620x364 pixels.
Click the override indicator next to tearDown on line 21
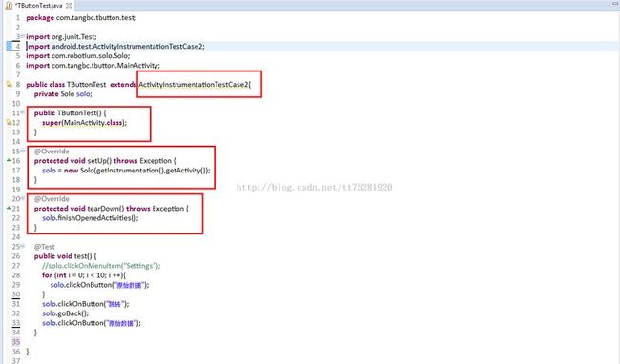click(x=9, y=208)
